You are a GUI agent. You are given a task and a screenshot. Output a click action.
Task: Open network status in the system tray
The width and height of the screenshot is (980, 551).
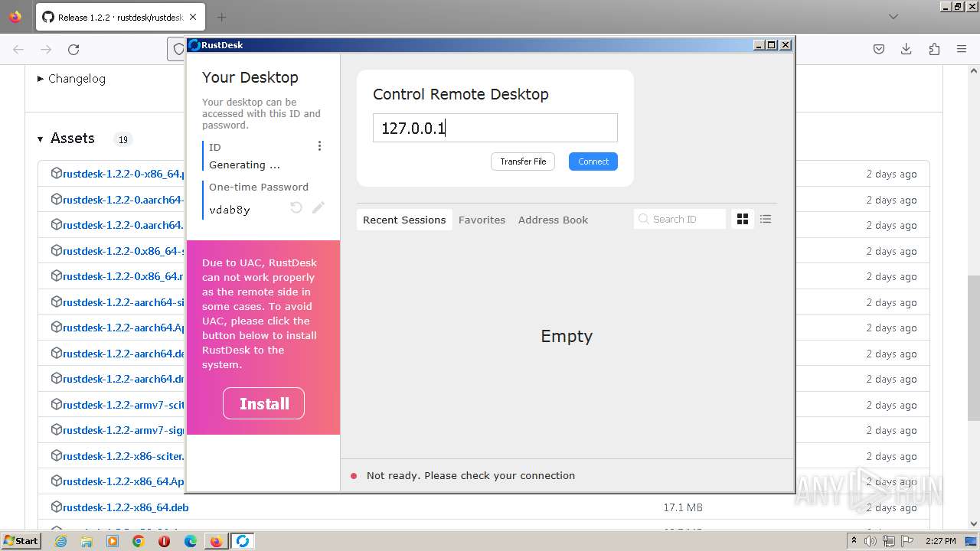(888, 541)
